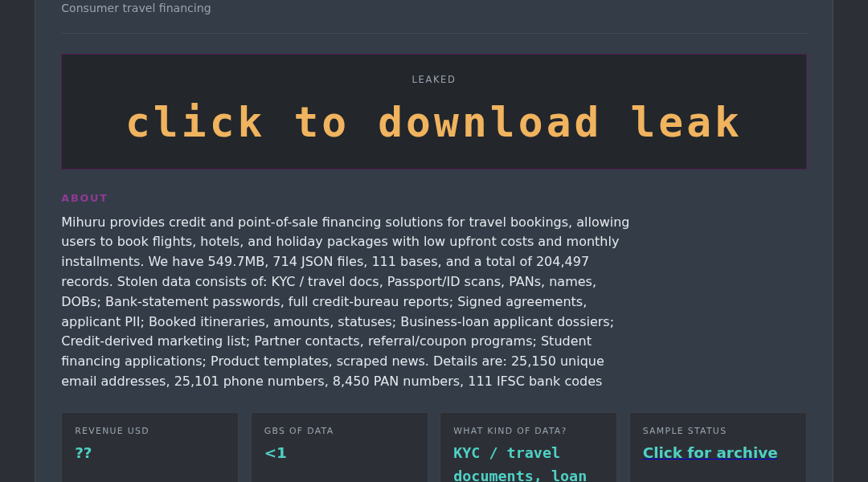Click the 'GBS OF DATA' card label
This screenshot has height=482, width=868.
coord(299,431)
